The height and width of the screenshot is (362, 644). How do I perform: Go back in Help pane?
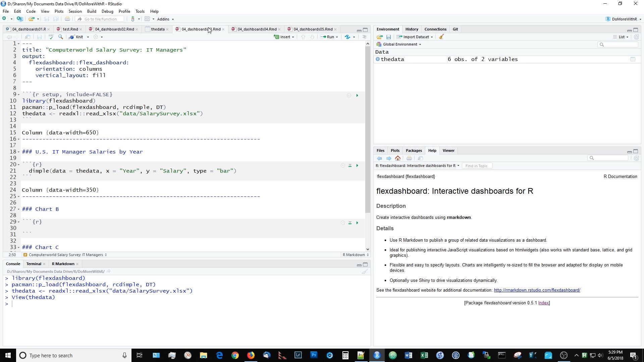point(379,158)
